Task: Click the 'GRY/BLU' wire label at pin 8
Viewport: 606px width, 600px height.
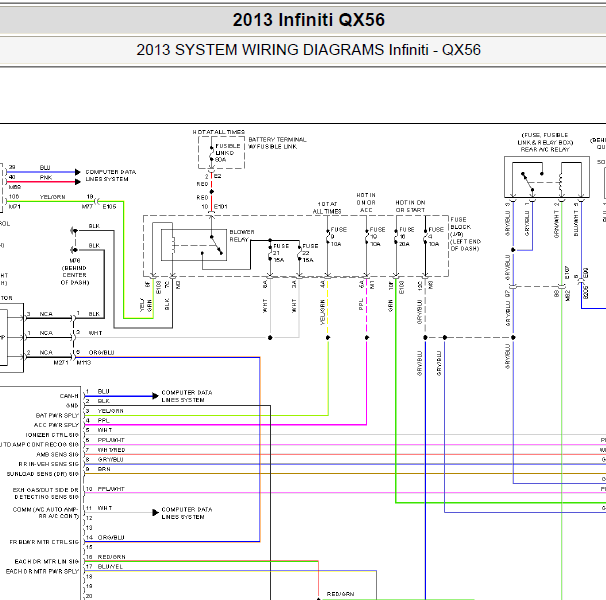Action: pos(111,460)
